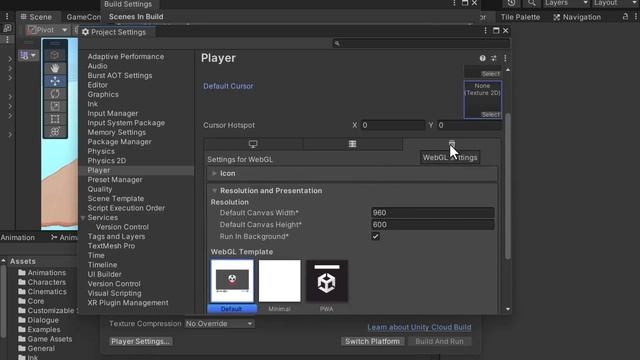Viewport: 640px width, 360px height.
Task: Toggle Run In Background checkbox
Action: (x=376, y=237)
